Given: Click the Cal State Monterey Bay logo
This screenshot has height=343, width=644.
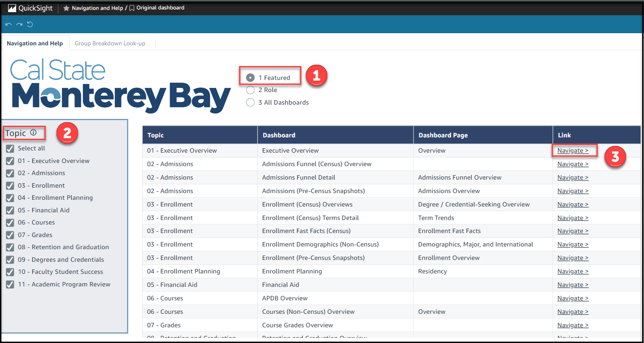Looking at the screenshot, I should click(120, 86).
